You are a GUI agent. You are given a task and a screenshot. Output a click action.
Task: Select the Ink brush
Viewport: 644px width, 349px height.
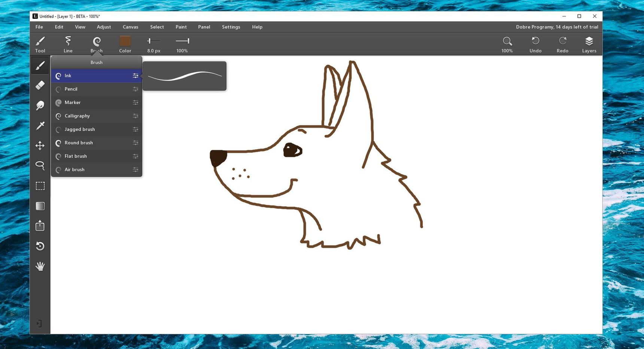tap(97, 76)
